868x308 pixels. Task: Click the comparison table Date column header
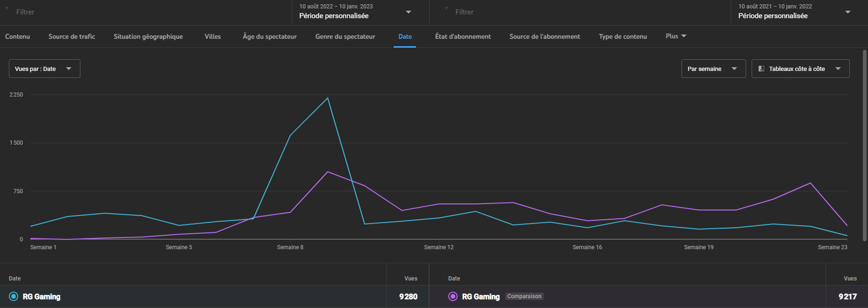tap(454, 279)
